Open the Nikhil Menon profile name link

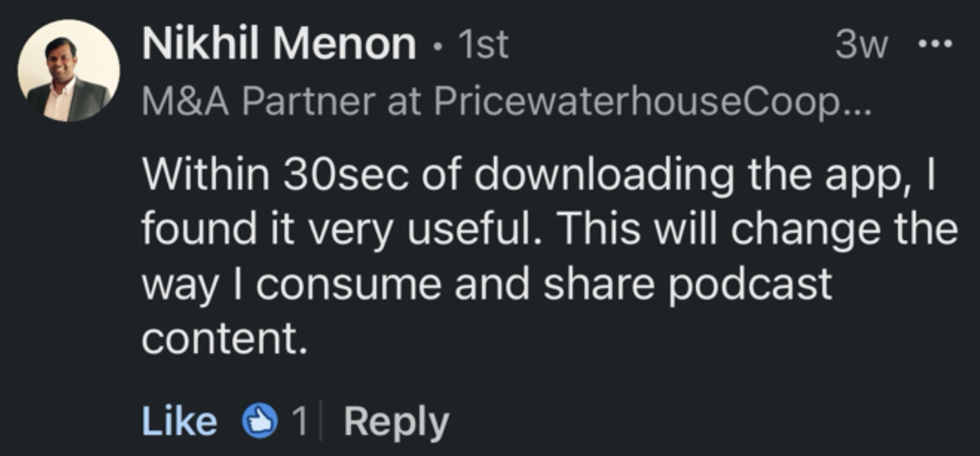279,43
